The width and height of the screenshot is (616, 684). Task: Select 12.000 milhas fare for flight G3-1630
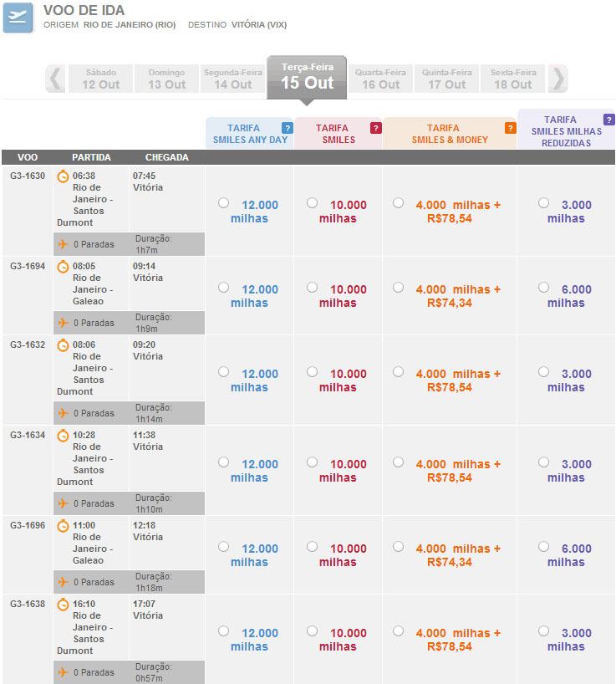[223, 203]
